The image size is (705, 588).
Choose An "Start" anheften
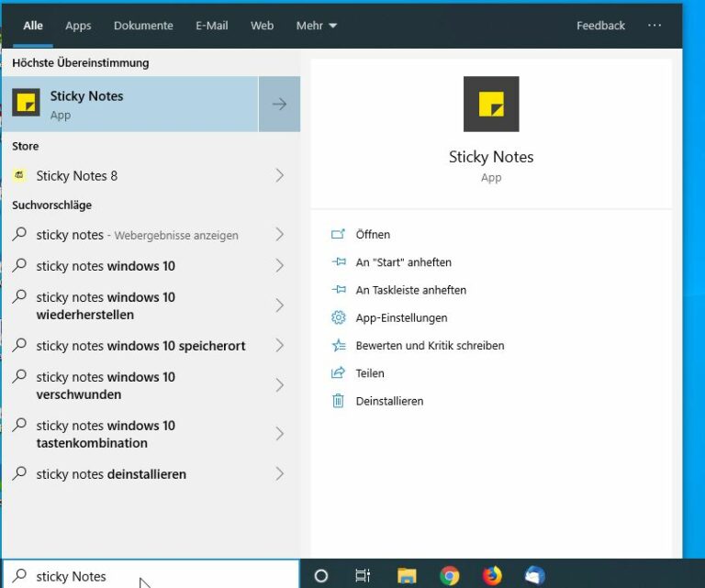403,261
